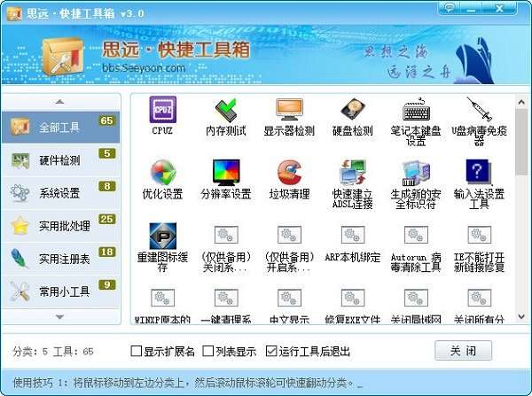Open the 垃圾清理 junk cleanup icon
This screenshot has height=396, width=532.
coord(289,172)
